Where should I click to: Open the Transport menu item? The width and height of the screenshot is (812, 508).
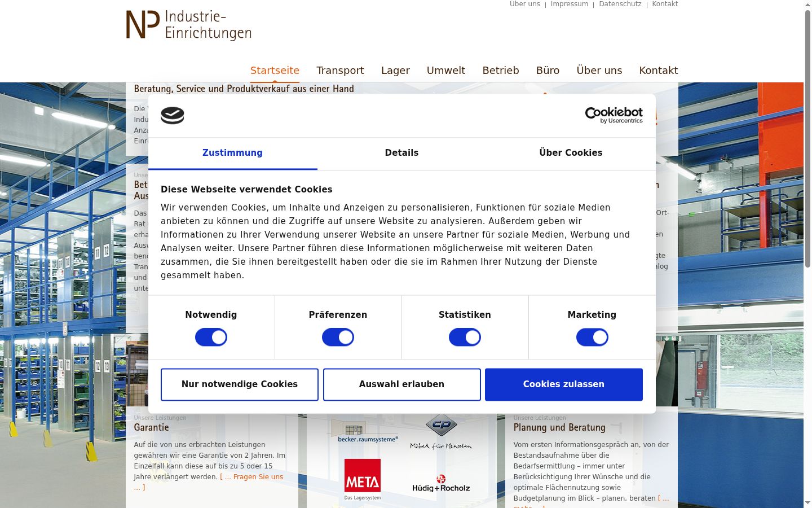pos(340,71)
